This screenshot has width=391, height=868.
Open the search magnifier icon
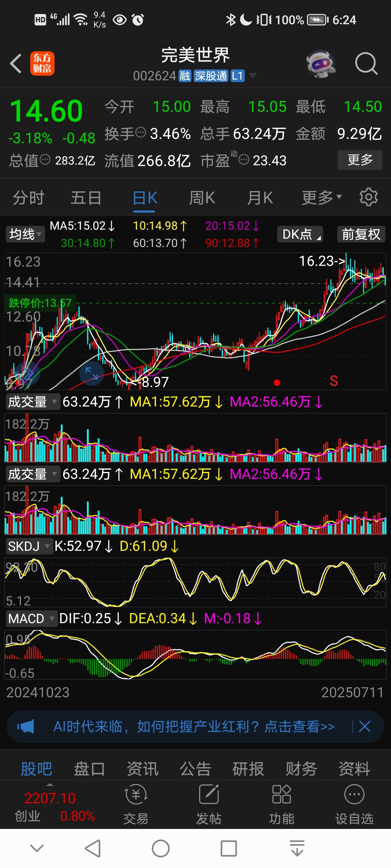click(366, 64)
